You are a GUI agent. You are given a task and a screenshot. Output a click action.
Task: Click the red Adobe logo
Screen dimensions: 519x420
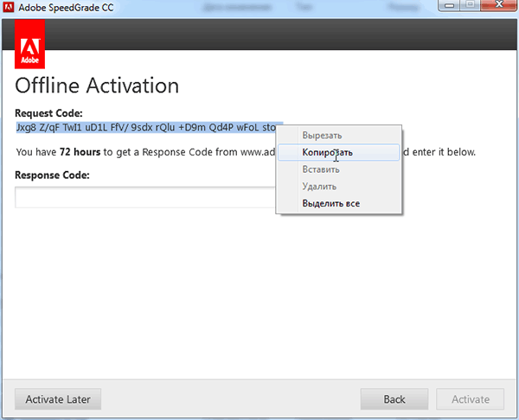(29, 44)
